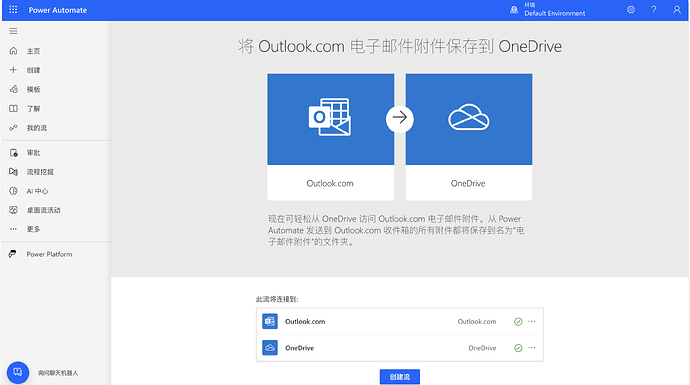Click the templates icon

[x=13, y=89]
